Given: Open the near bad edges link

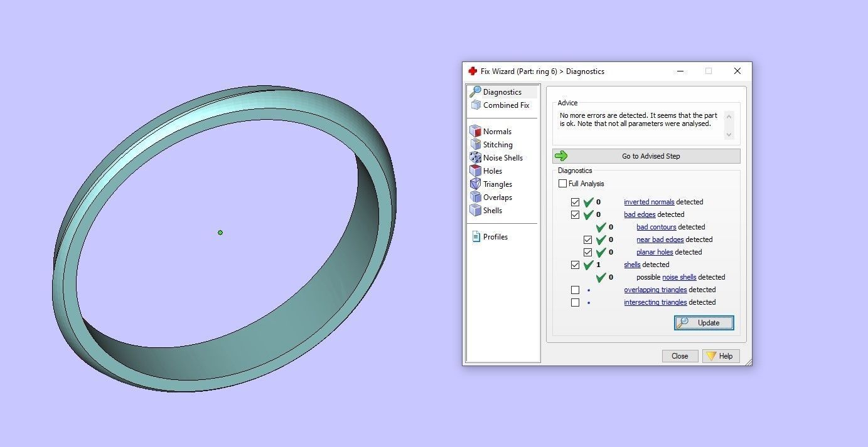Looking at the screenshot, I should [660, 239].
